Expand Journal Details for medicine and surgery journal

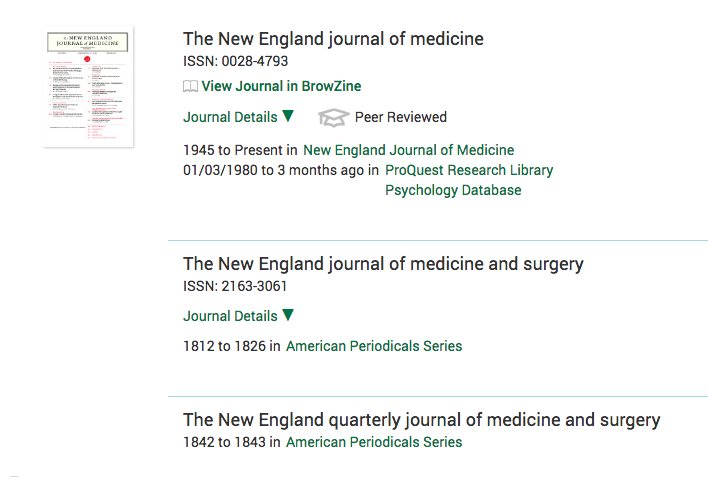[230, 316]
